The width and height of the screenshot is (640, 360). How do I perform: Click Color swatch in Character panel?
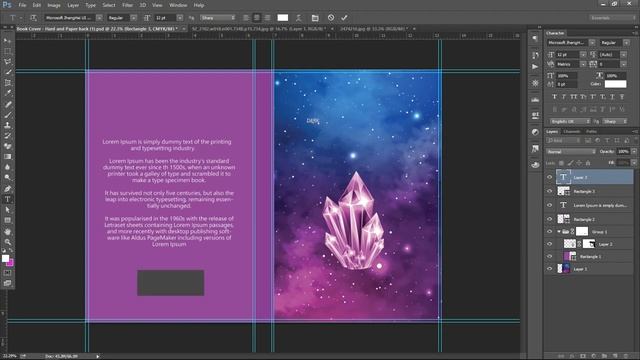(615, 84)
